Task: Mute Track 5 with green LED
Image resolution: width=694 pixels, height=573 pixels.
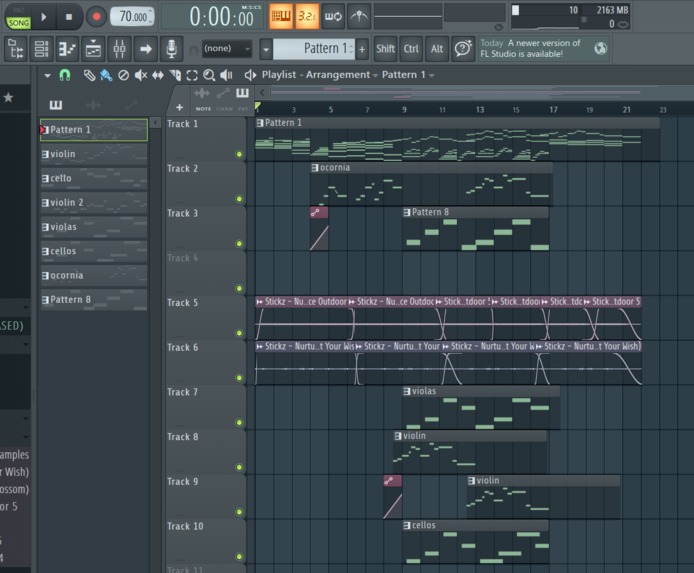Action: (x=239, y=333)
